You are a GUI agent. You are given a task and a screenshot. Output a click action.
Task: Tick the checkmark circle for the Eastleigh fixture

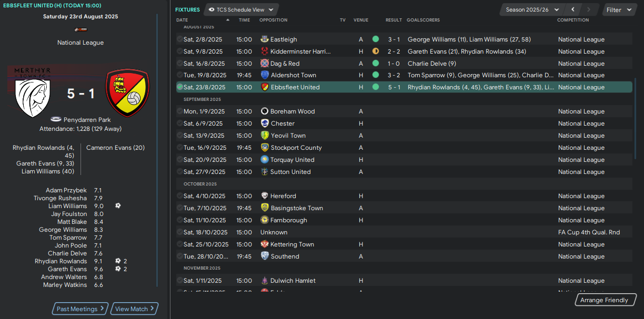[x=179, y=39]
